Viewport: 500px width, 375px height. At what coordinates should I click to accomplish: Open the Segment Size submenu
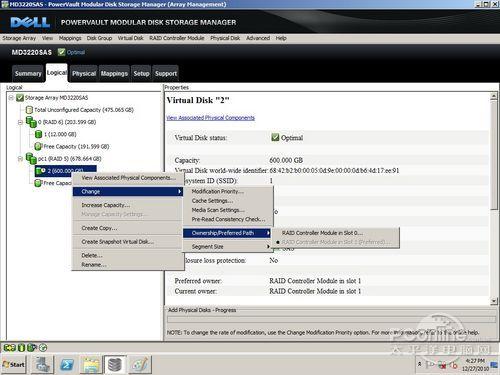point(227,247)
